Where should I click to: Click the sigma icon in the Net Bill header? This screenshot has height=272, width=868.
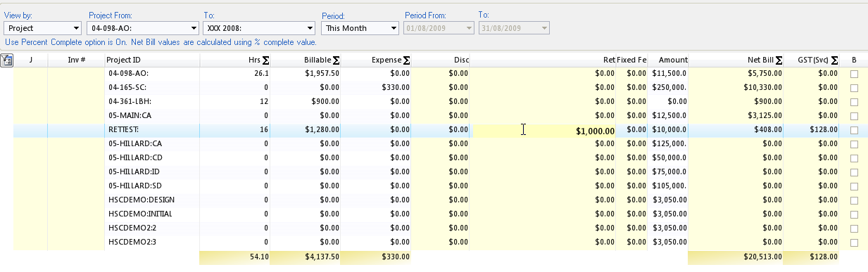tap(779, 60)
